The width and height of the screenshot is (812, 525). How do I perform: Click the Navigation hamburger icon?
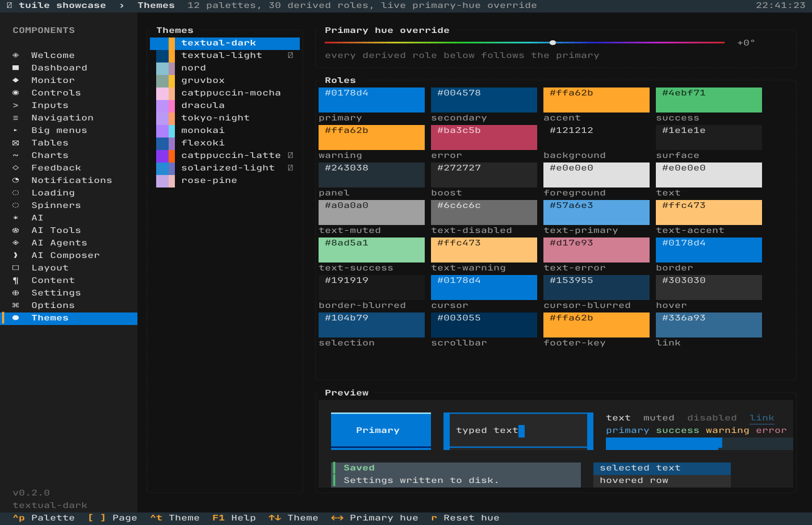pyautogui.click(x=16, y=118)
